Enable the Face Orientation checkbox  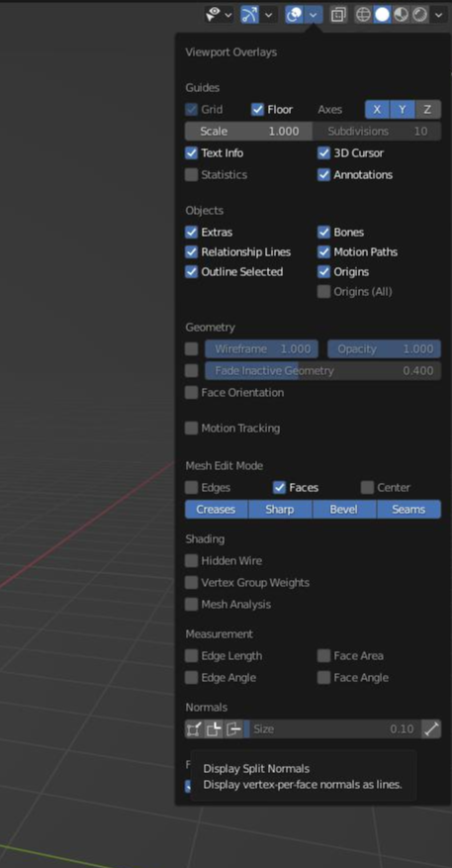pos(192,393)
